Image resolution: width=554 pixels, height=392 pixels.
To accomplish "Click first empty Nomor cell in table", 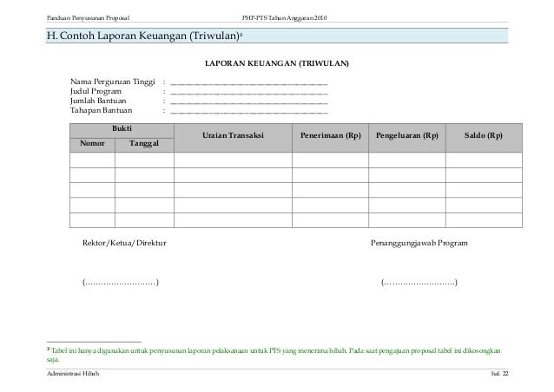I will (x=92, y=160).
